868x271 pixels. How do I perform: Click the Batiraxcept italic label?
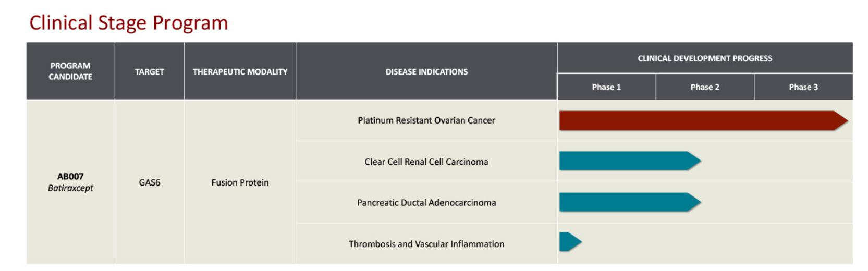70,188
